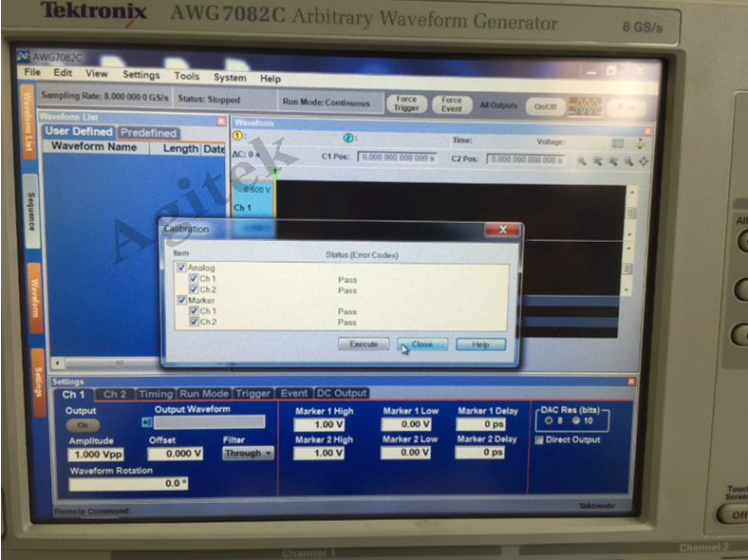Screen dimensions: 748x560
Task: Click the Offset 0.000 V field
Action: [176, 454]
